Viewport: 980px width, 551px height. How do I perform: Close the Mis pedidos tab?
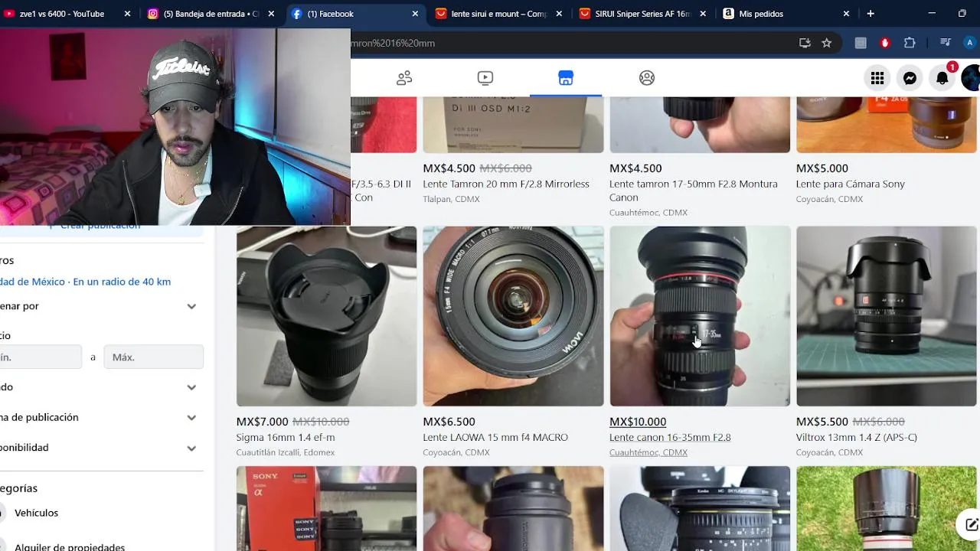(846, 14)
